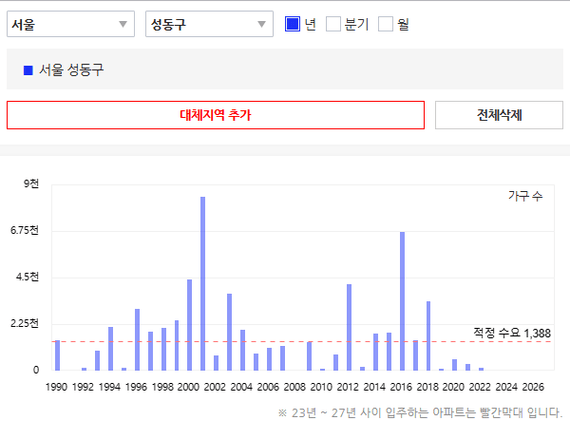Click the 2024 x-axis label
This screenshot has width=570, height=423.
tap(506, 387)
